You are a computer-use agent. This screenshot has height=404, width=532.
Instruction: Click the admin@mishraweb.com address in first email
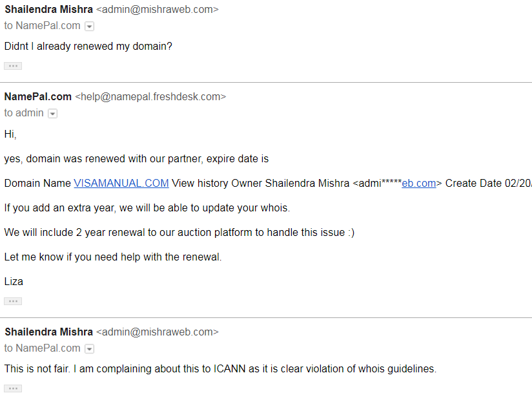(158, 9)
